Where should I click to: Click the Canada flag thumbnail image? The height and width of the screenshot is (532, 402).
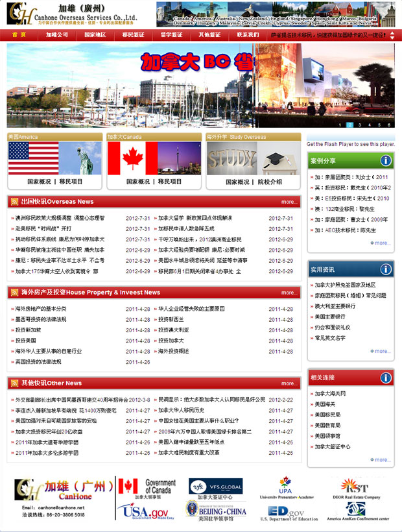tap(132, 158)
